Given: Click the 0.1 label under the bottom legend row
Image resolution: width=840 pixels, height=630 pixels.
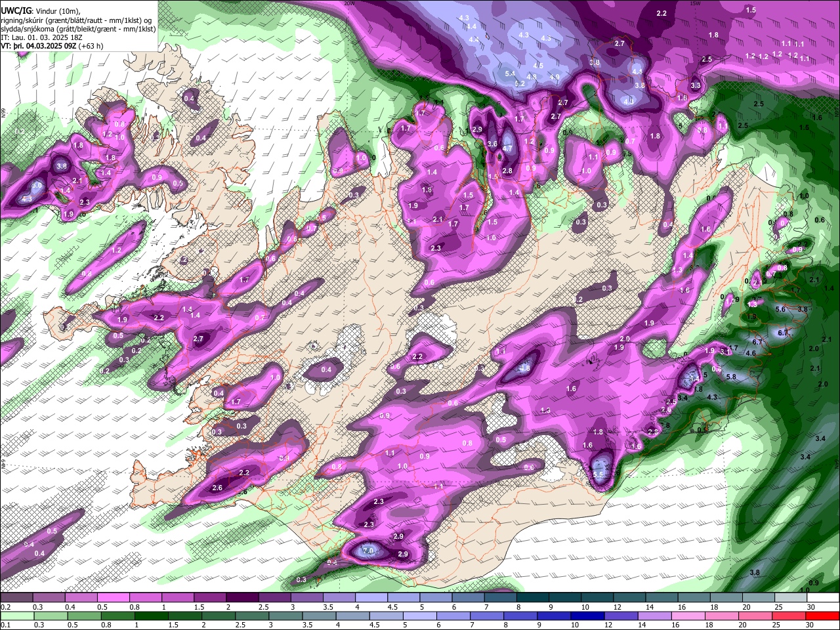Looking at the screenshot, I should tap(5, 625).
